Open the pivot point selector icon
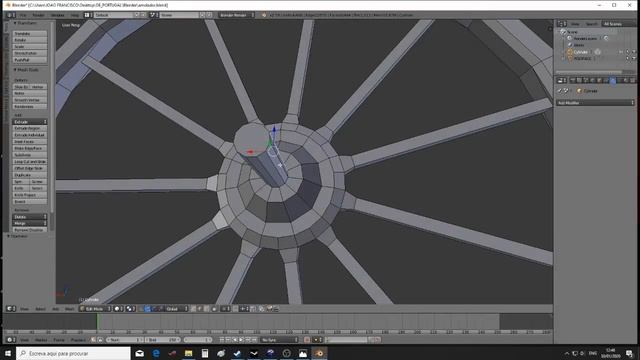Viewport: 640px width, 360px height. pos(130,309)
